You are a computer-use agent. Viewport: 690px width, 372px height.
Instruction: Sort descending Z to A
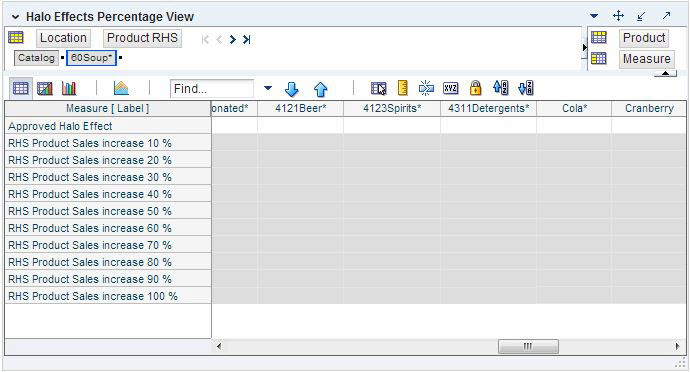(525, 88)
